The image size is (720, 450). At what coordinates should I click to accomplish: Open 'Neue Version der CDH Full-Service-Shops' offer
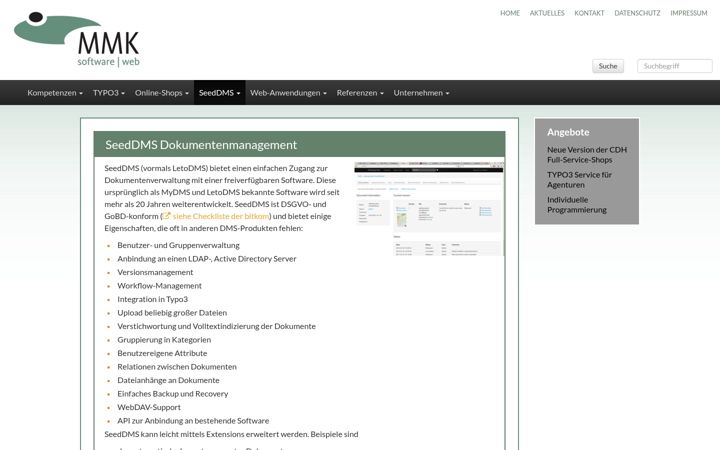587,155
